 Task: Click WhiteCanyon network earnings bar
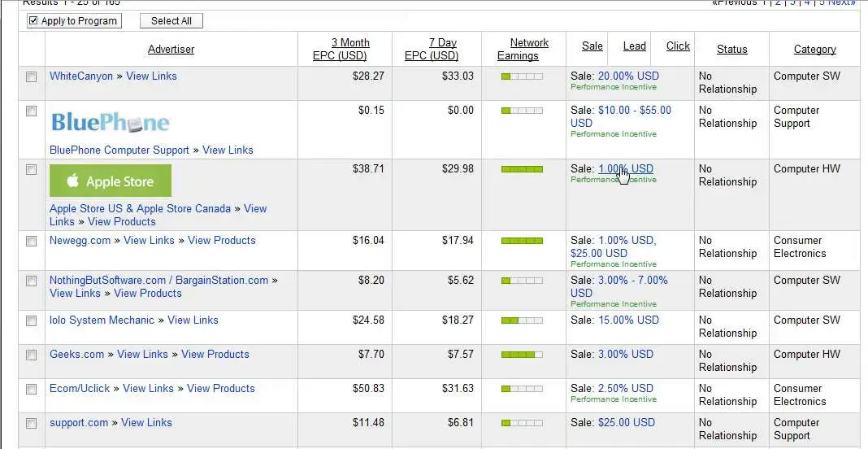pos(522,76)
